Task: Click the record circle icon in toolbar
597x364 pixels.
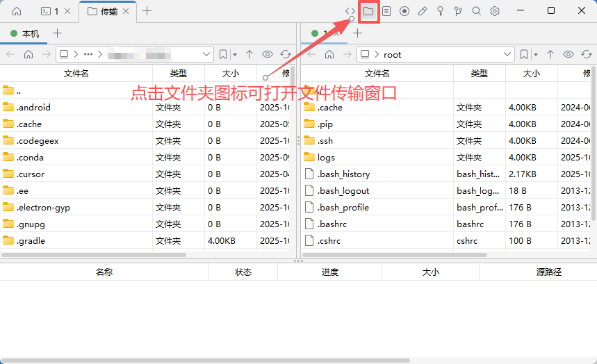Action: pyautogui.click(x=404, y=11)
